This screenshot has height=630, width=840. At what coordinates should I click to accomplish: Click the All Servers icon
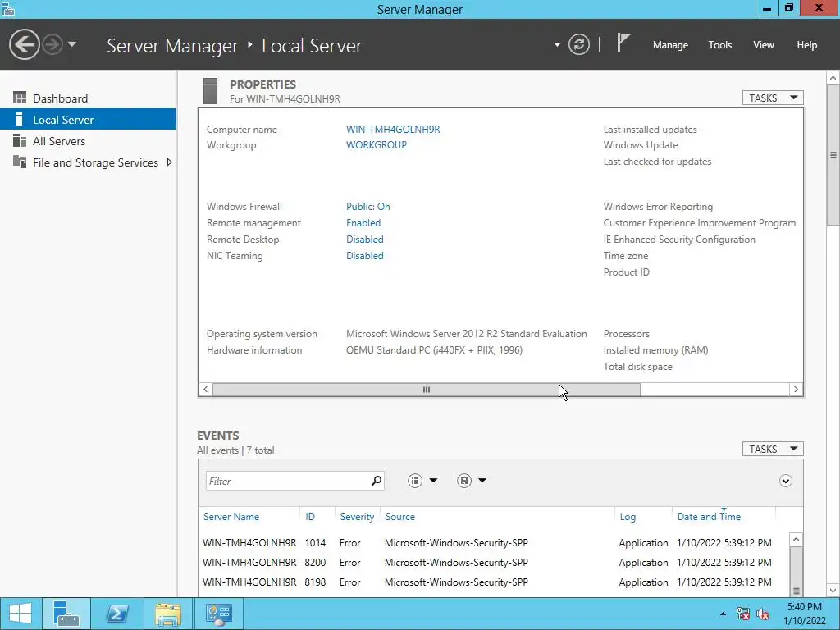[20, 140]
